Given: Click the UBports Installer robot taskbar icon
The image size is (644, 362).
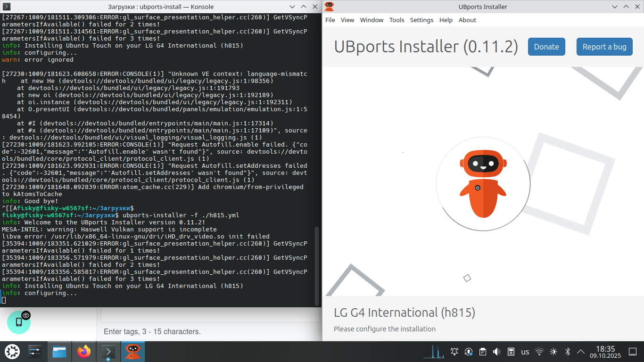Looking at the screenshot, I should [x=133, y=352].
